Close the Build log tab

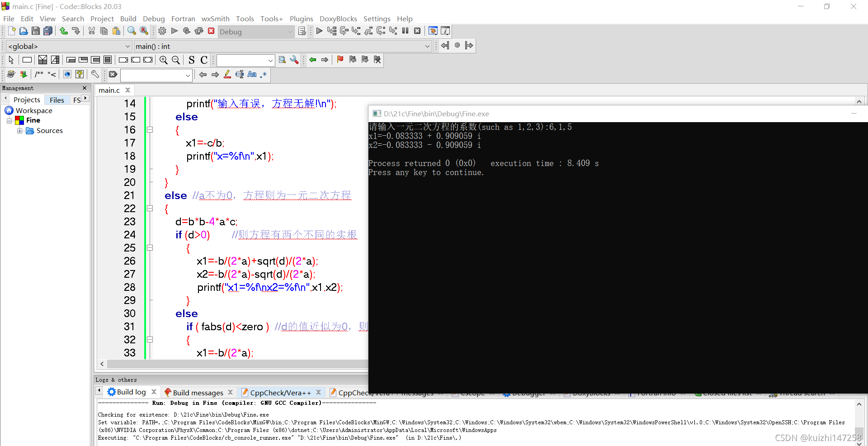tap(154, 392)
